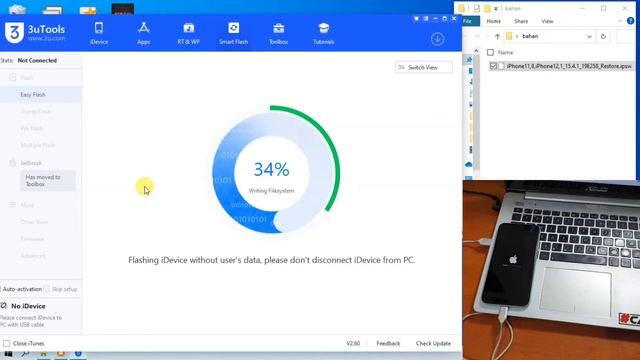Open the Home tab in Explorer
This screenshot has width=640, height=360.
click(493, 21)
